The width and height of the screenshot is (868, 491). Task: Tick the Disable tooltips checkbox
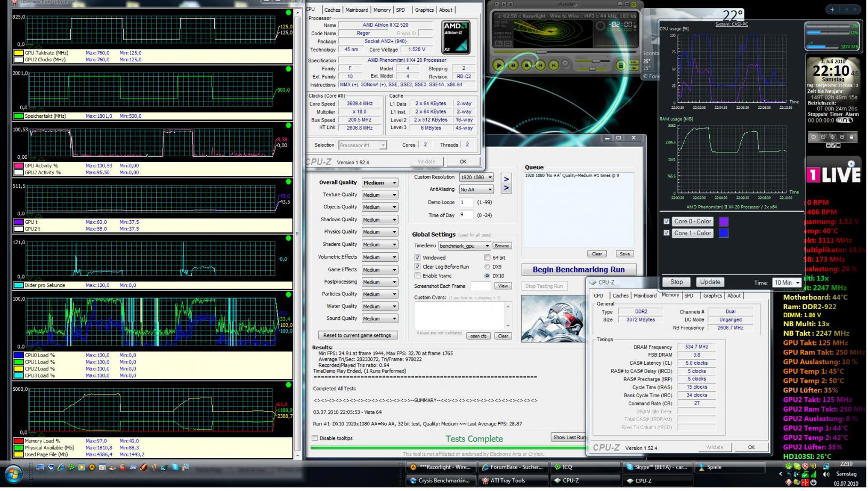(315, 438)
